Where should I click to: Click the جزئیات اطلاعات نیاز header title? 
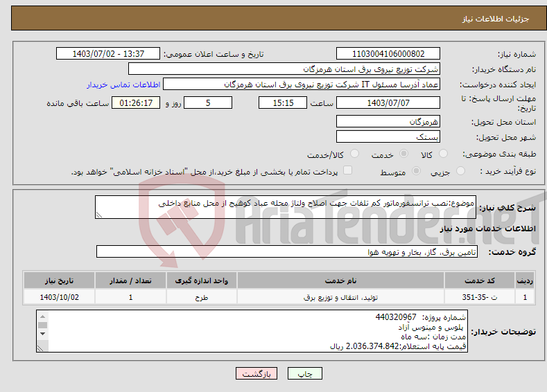click(x=496, y=19)
